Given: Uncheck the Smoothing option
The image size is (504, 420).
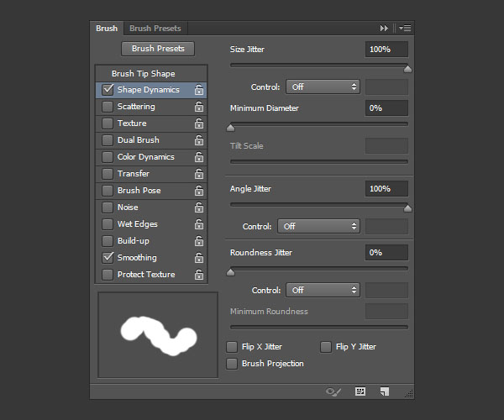Looking at the screenshot, I should 108,258.
